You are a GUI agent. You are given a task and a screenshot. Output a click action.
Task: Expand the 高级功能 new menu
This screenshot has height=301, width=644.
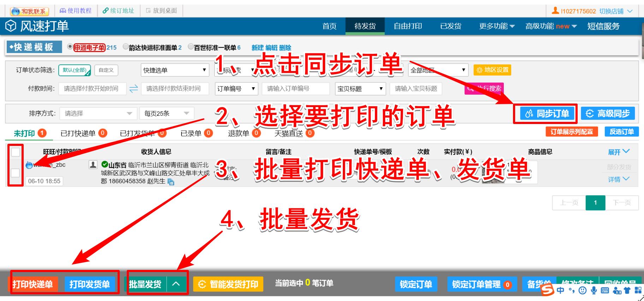point(551,26)
